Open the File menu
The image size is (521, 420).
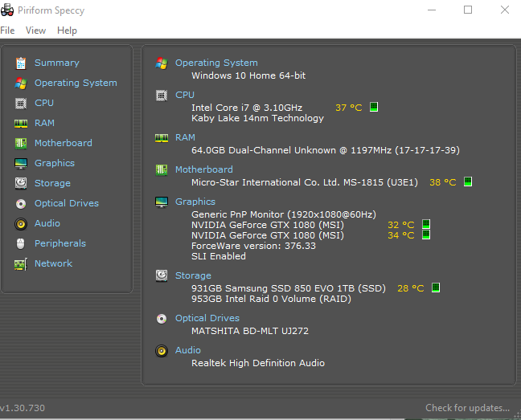pos(7,31)
